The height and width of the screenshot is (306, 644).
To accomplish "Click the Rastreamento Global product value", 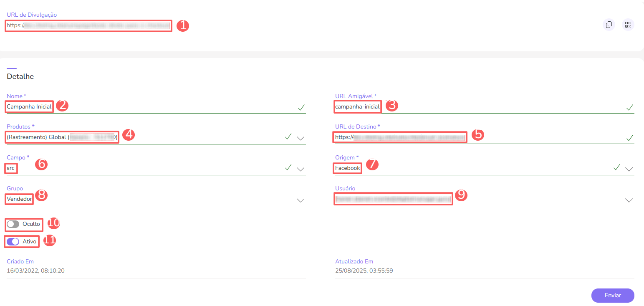I will click(62, 137).
